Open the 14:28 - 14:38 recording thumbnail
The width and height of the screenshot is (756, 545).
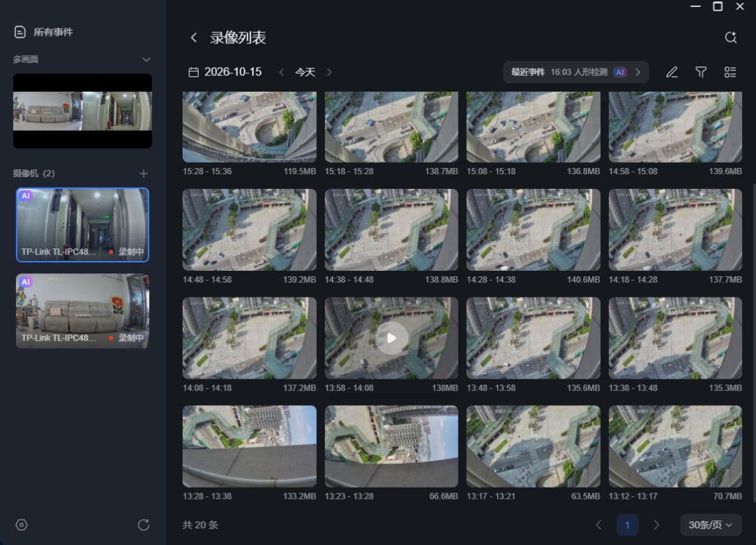[x=533, y=230]
